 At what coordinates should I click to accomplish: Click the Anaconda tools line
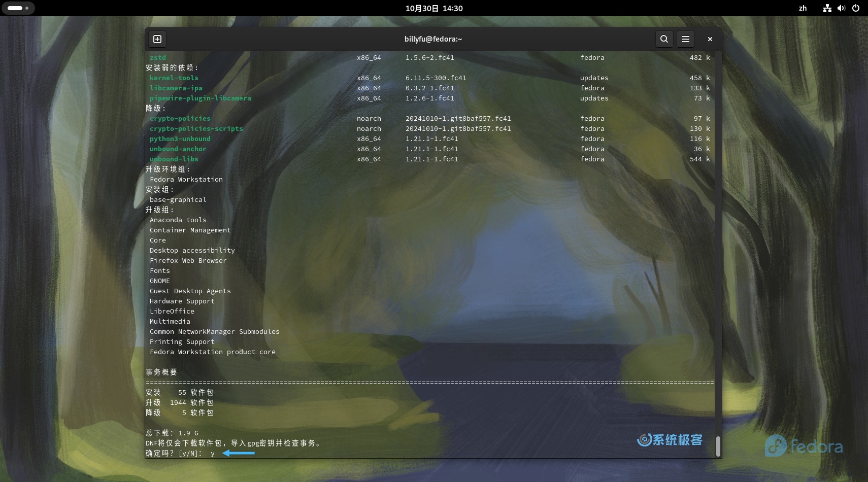[x=178, y=220]
